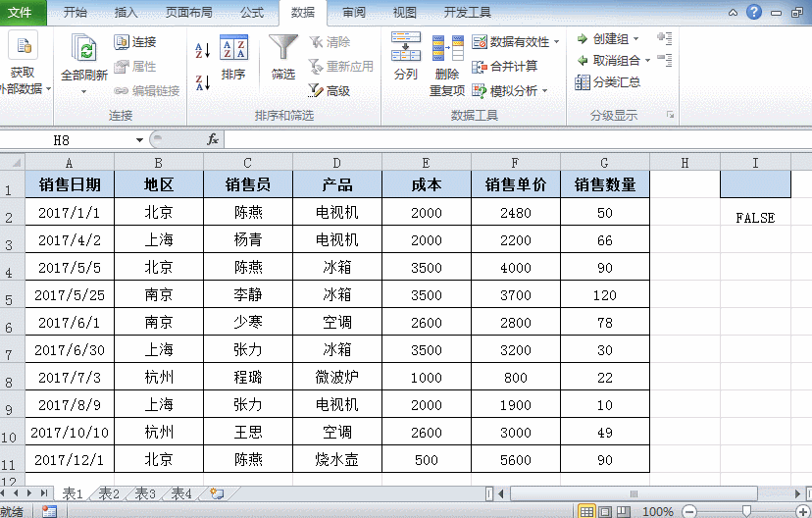Switch to Normal view

pos(586,512)
